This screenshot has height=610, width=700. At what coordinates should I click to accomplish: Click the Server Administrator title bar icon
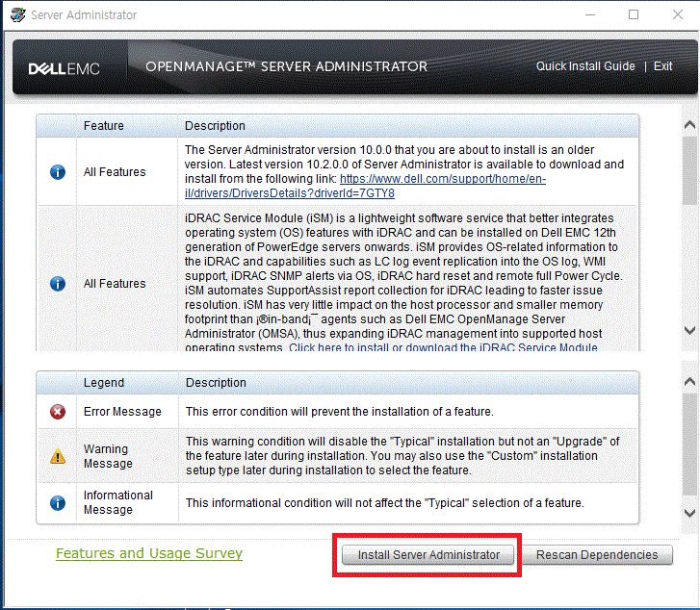click(18, 14)
